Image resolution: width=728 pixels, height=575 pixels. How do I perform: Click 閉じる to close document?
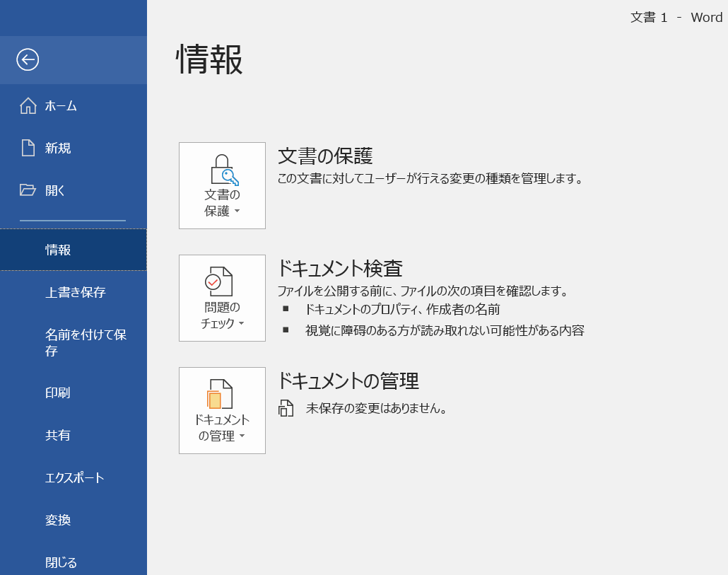click(x=61, y=562)
